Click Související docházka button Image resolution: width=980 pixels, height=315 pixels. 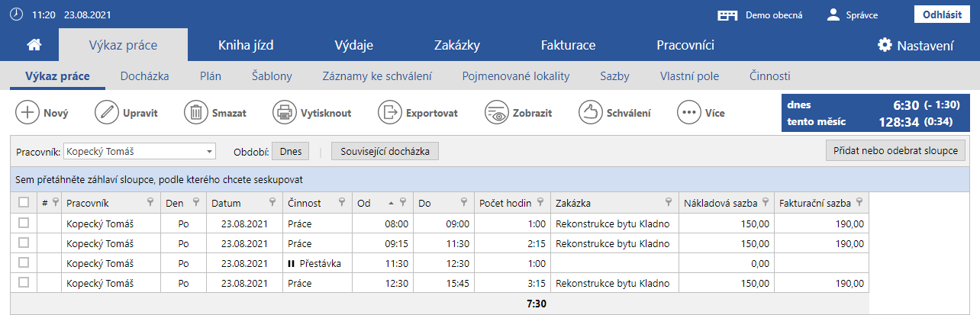tap(385, 151)
